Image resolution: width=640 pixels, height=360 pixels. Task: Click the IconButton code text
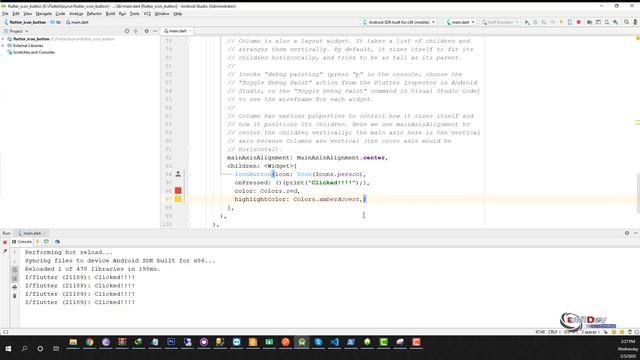(x=253, y=174)
